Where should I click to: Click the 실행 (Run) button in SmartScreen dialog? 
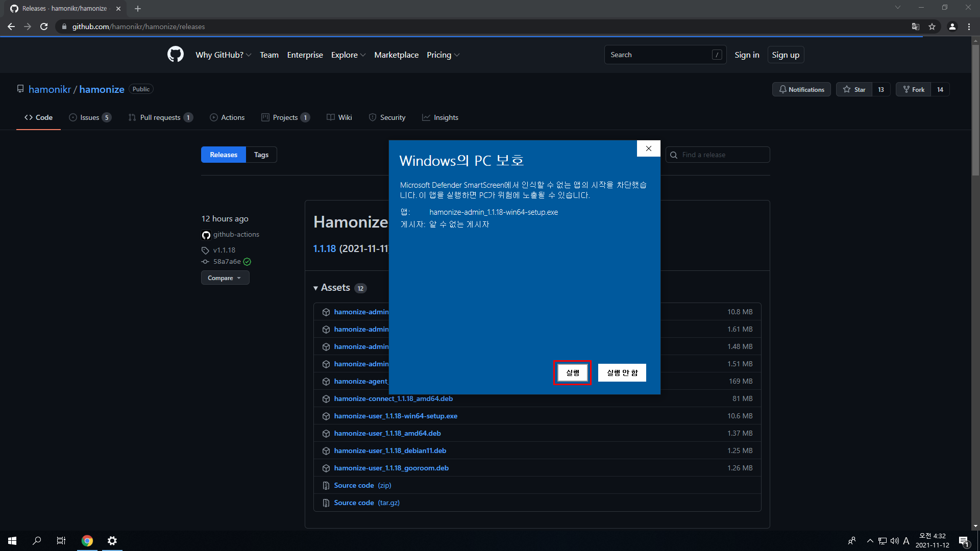pyautogui.click(x=572, y=373)
